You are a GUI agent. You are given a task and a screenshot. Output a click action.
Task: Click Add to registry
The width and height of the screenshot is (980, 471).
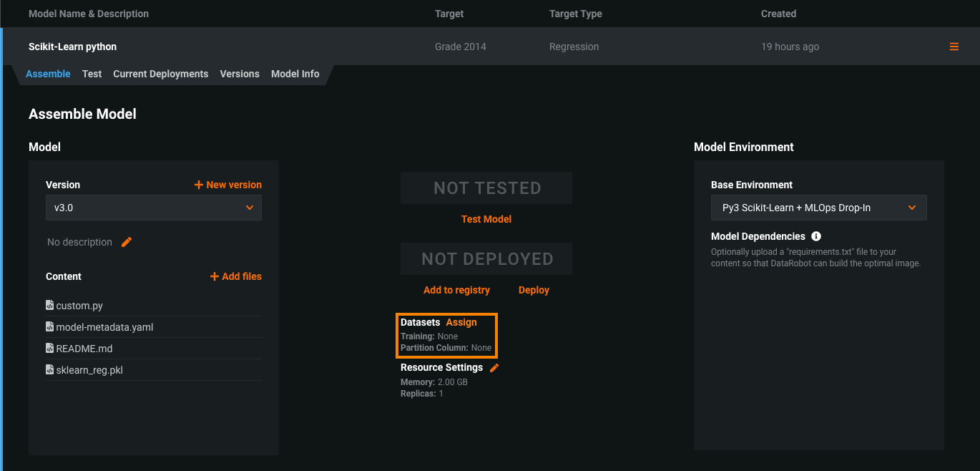tap(456, 290)
